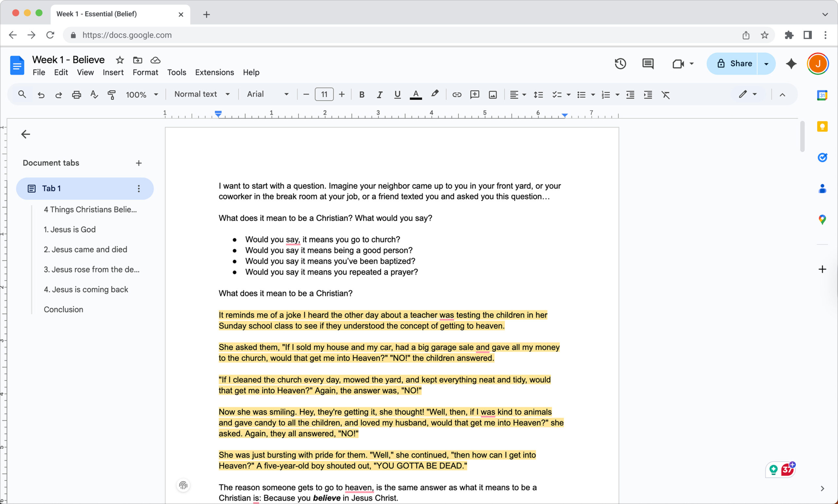
Task: Open the highlight color picker
Action: (434, 94)
